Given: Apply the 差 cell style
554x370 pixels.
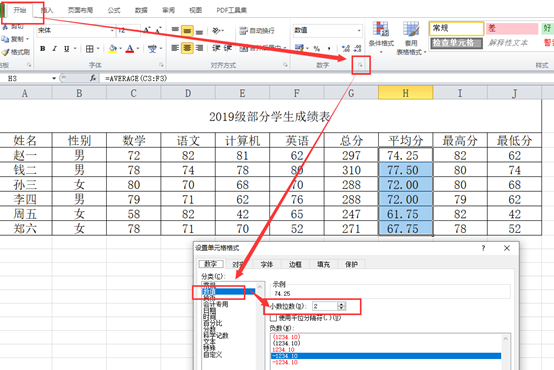Looking at the screenshot, I should pyautogui.click(x=512, y=28).
